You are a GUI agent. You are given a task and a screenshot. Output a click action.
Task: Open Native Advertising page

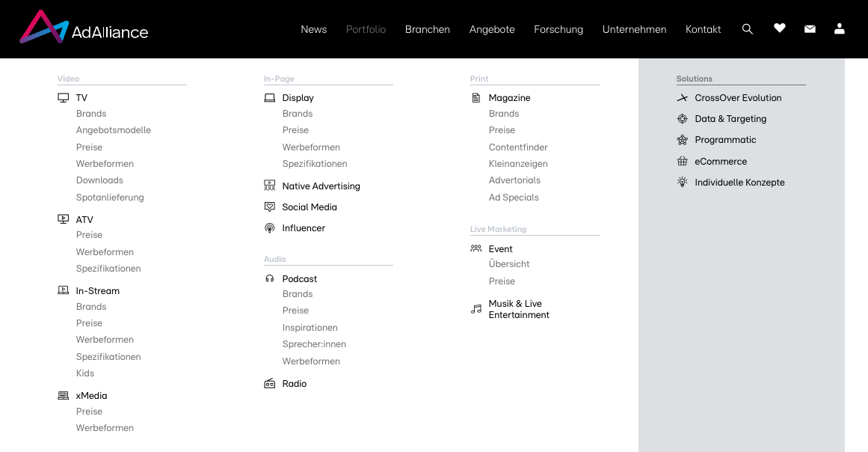click(x=321, y=186)
